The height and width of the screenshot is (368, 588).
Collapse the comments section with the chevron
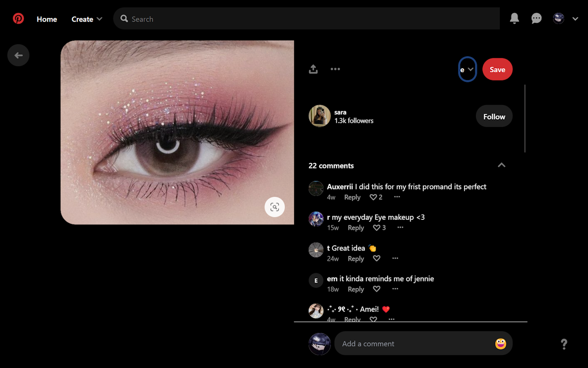pyautogui.click(x=501, y=165)
